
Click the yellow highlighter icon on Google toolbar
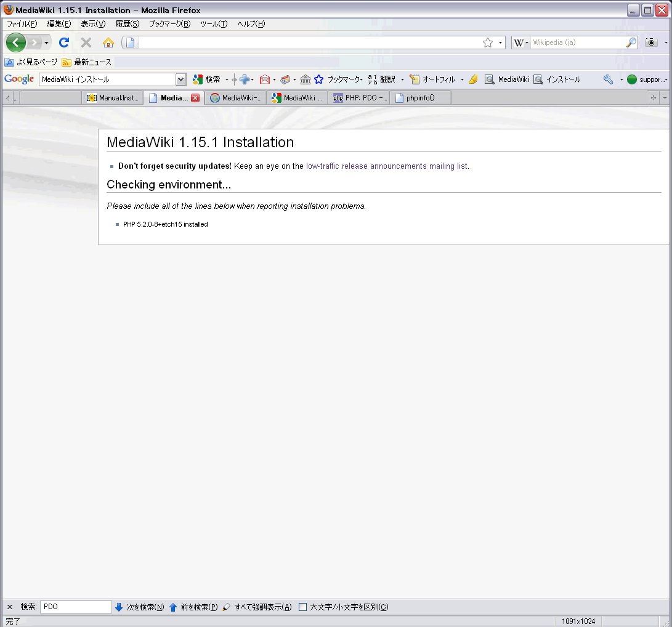[473, 79]
